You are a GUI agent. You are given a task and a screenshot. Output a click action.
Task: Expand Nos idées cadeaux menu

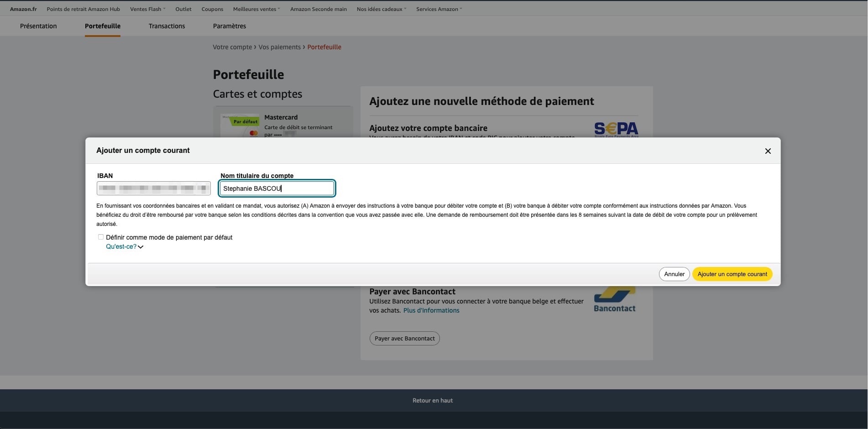point(381,9)
